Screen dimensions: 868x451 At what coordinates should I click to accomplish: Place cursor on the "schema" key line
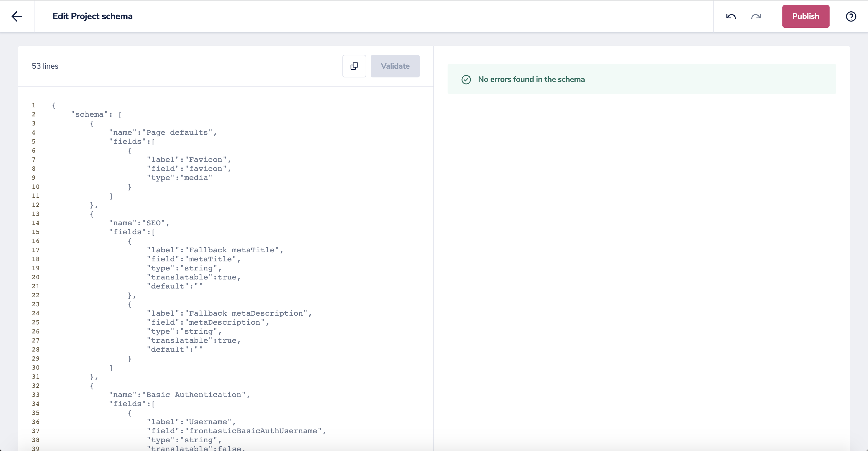(96, 115)
